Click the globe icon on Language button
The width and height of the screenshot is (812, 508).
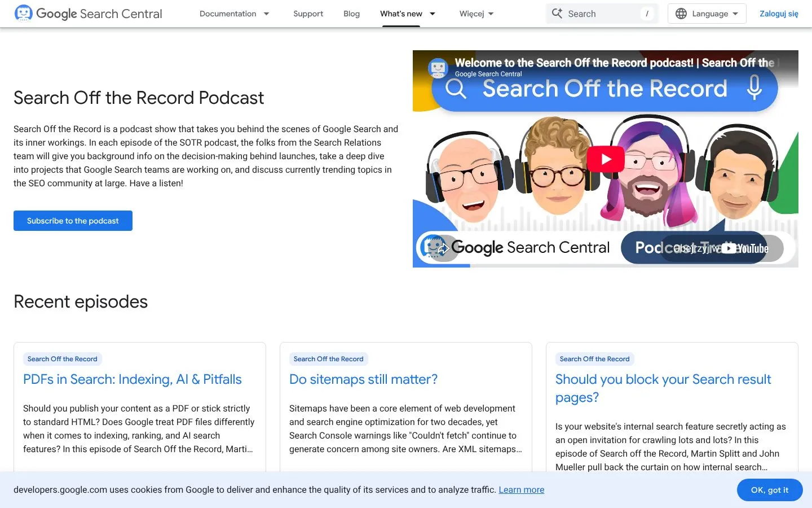[681, 14]
